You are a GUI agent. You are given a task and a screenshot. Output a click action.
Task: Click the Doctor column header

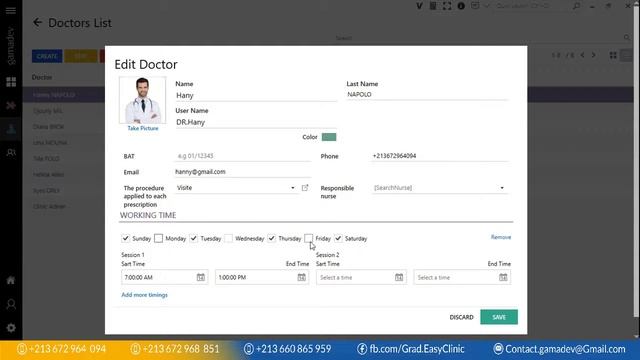(42, 77)
